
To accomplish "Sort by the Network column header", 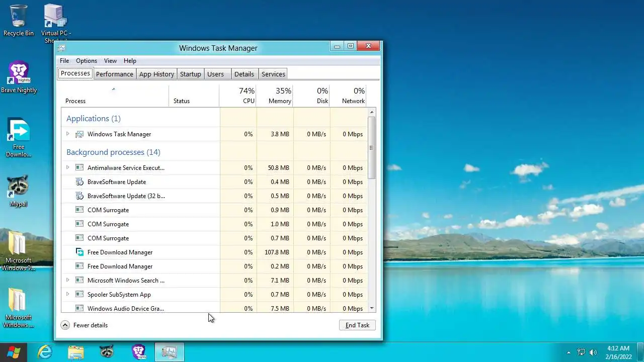I will pos(348,96).
